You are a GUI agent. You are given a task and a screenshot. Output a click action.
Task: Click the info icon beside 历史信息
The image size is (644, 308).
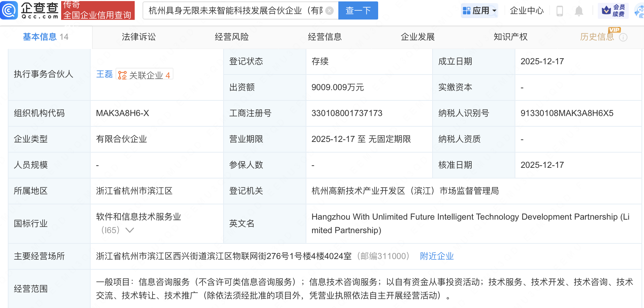pyautogui.click(x=623, y=37)
